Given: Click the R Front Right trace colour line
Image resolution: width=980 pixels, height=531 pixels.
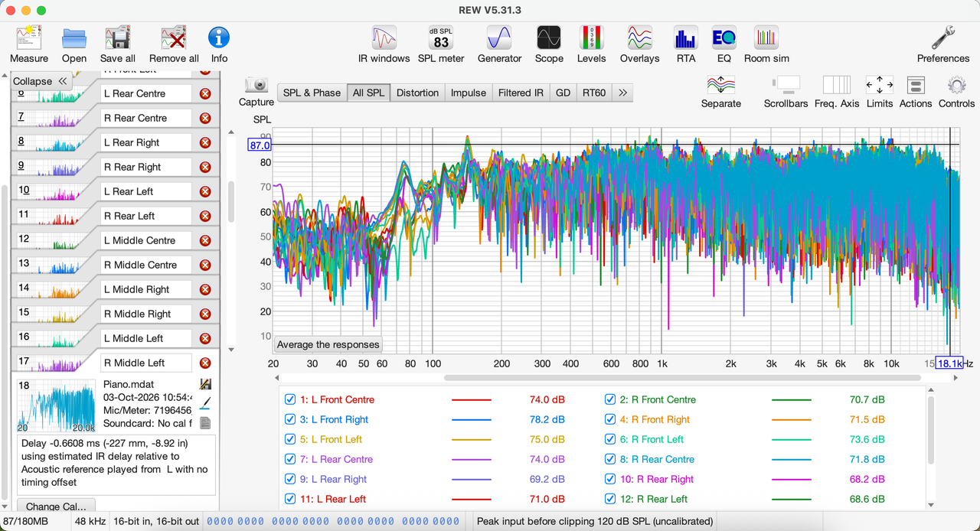Looking at the screenshot, I should click(792, 419).
